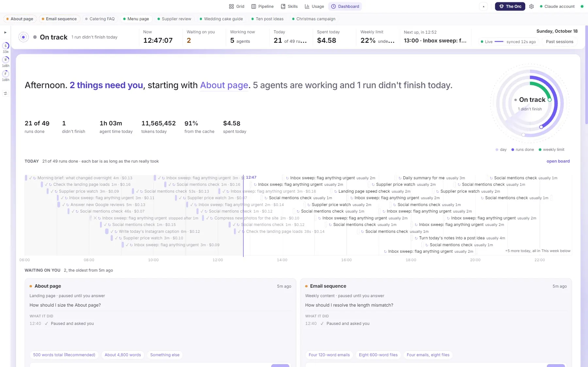Open the Email sequence waiting card title
This screenshot has width=588, height=367.
(328, 286)
